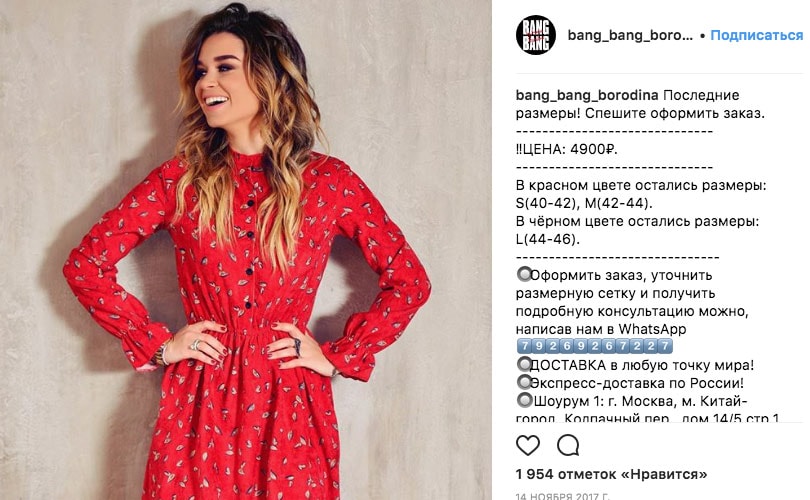The height and width of the screenshot is (500, 810).
Task: Open comments via the speech bubble icon
Action: coord(568,445)
